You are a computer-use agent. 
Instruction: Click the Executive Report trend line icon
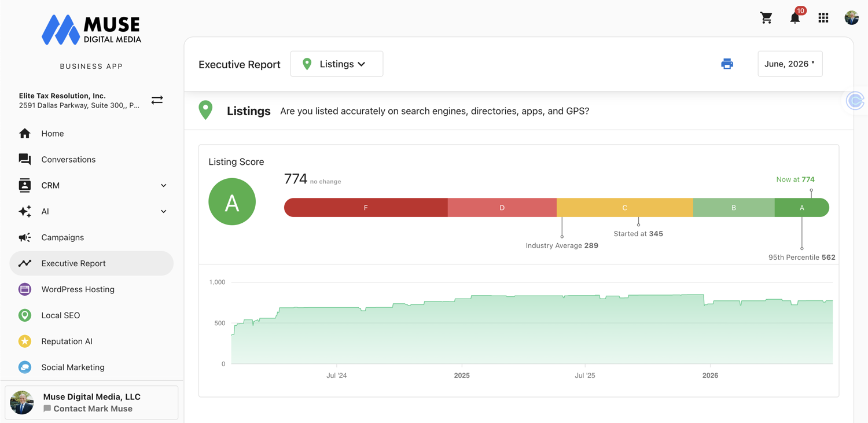pos(25,263)
